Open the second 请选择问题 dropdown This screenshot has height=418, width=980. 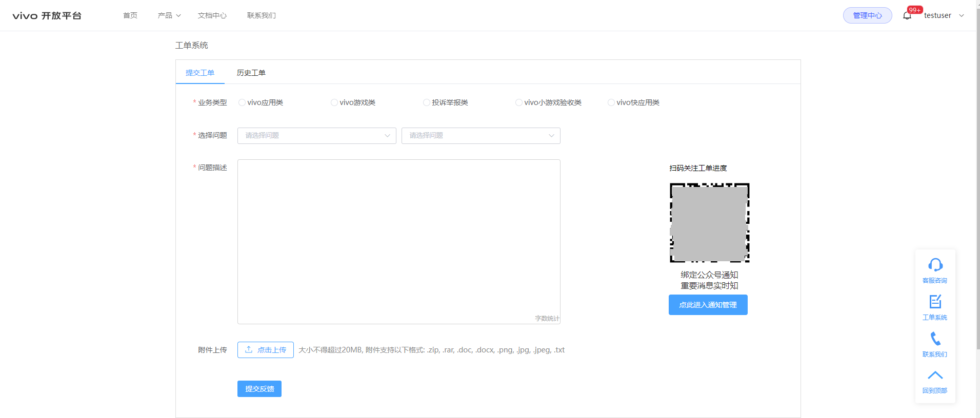[481, 136]
